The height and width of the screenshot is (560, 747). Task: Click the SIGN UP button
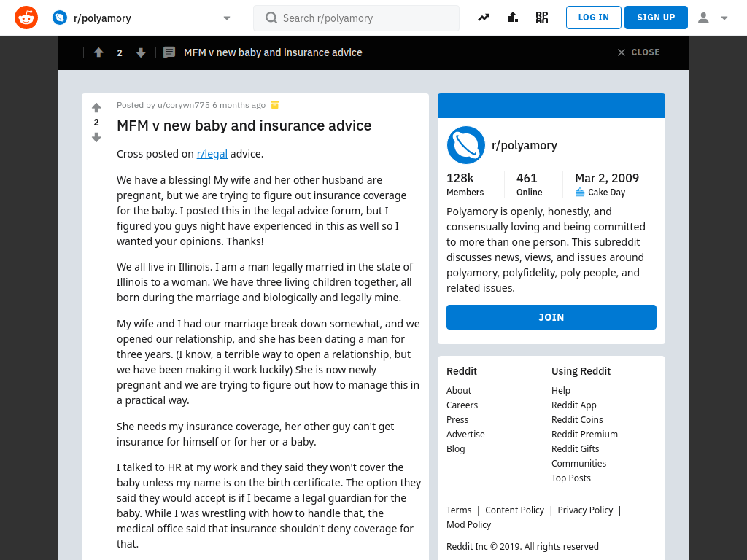[656, 17]
